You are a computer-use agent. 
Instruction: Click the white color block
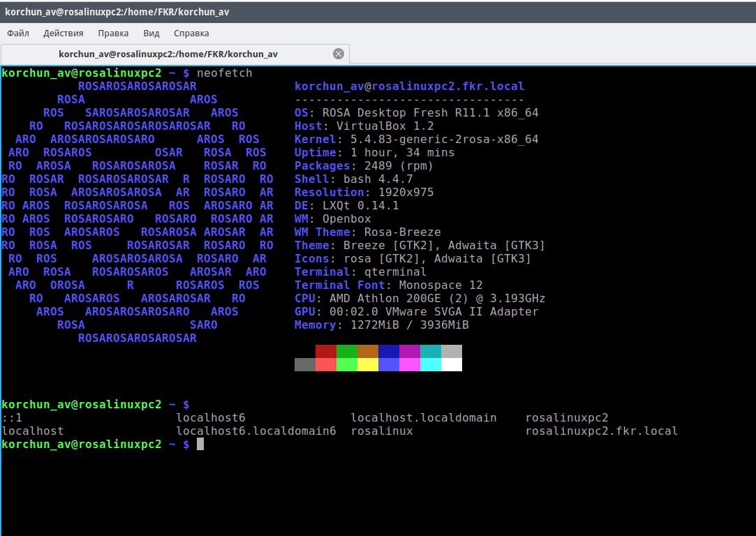(452, 364)
